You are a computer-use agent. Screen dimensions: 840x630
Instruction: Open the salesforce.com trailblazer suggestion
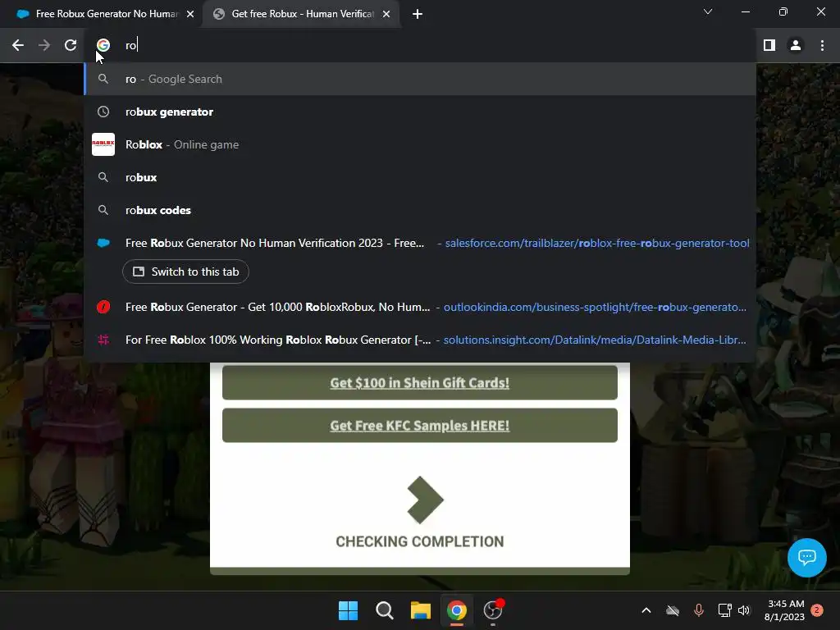click(x=421, y=243)
